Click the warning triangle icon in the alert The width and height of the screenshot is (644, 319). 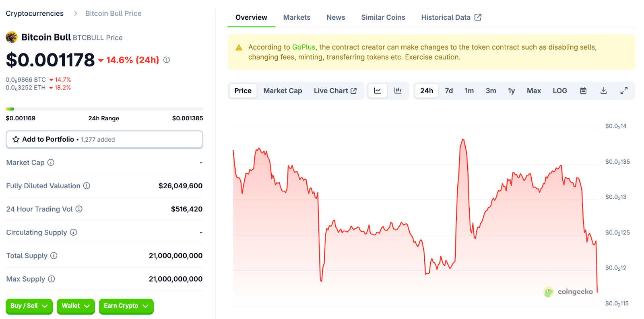click(239, 47)
